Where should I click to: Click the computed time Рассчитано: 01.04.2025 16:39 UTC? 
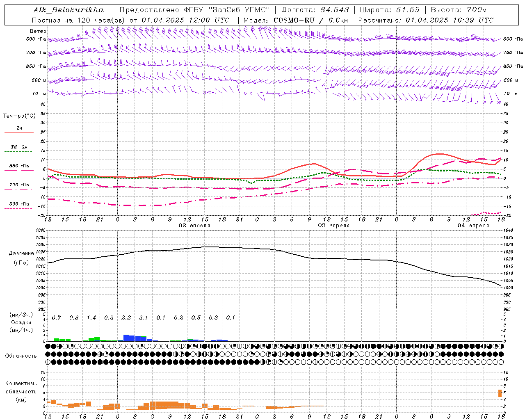426,20
